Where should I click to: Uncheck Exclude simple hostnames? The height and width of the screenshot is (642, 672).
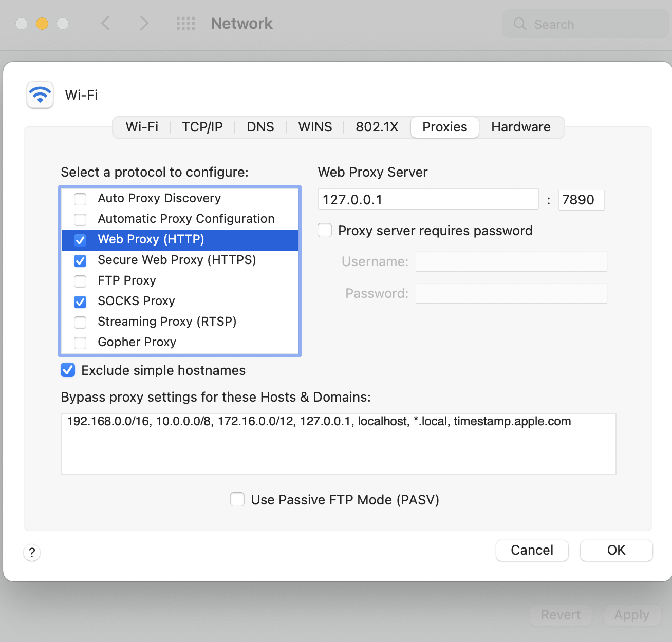click(67, 370)
